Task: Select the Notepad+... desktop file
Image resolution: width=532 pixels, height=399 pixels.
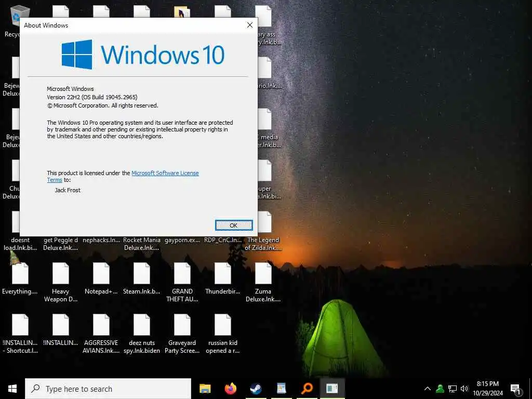Action: click(x=101, y=279)
